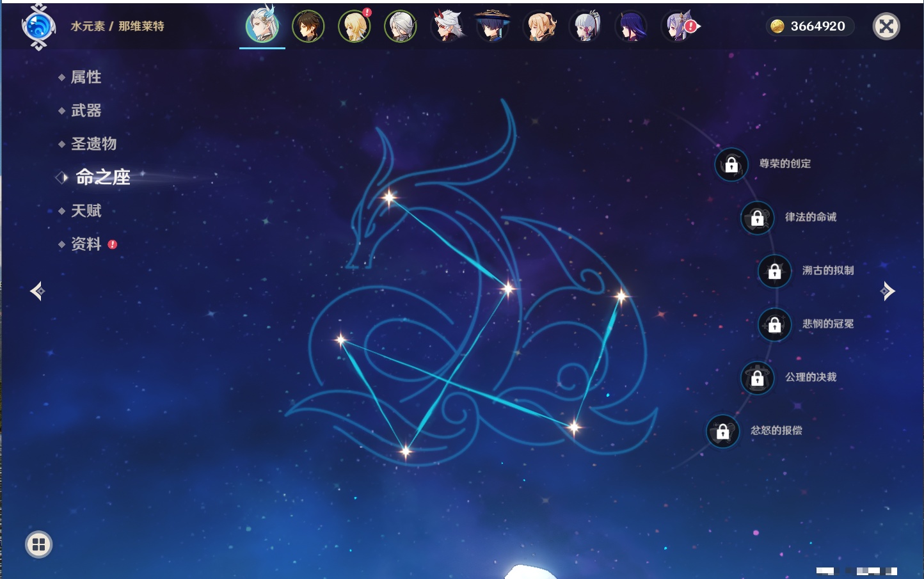The width and height of the screenshot is (924, 579).
Task: Click the dragon-head star in the constellation
Action: 389,197
